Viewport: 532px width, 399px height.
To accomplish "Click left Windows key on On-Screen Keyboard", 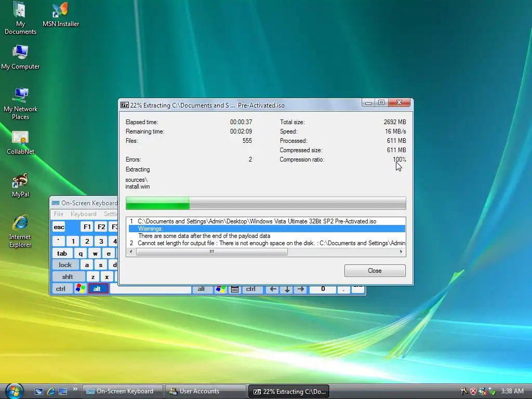I will point(81,288).
